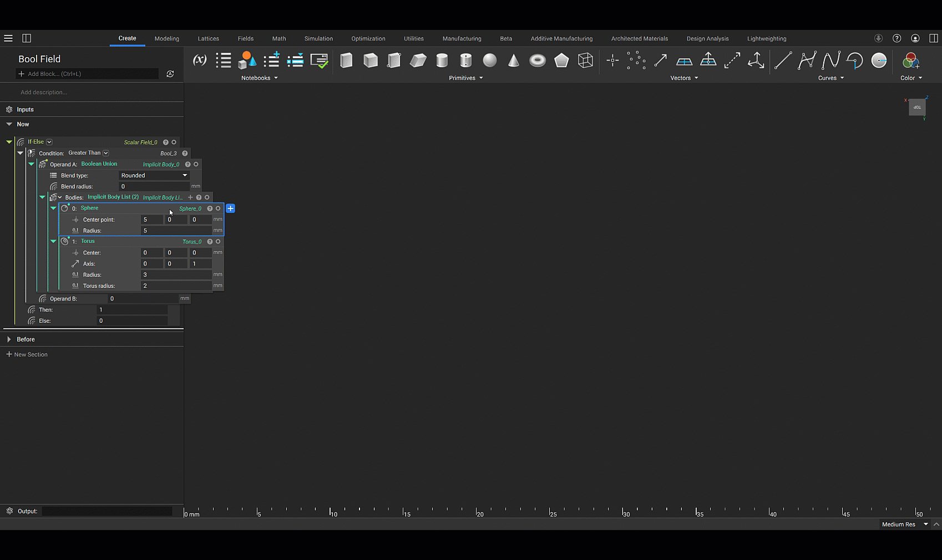Select the Point tool in Vectors group
Image resolution: width=942 pixels, height=560 pixels.
coord(612,60)
